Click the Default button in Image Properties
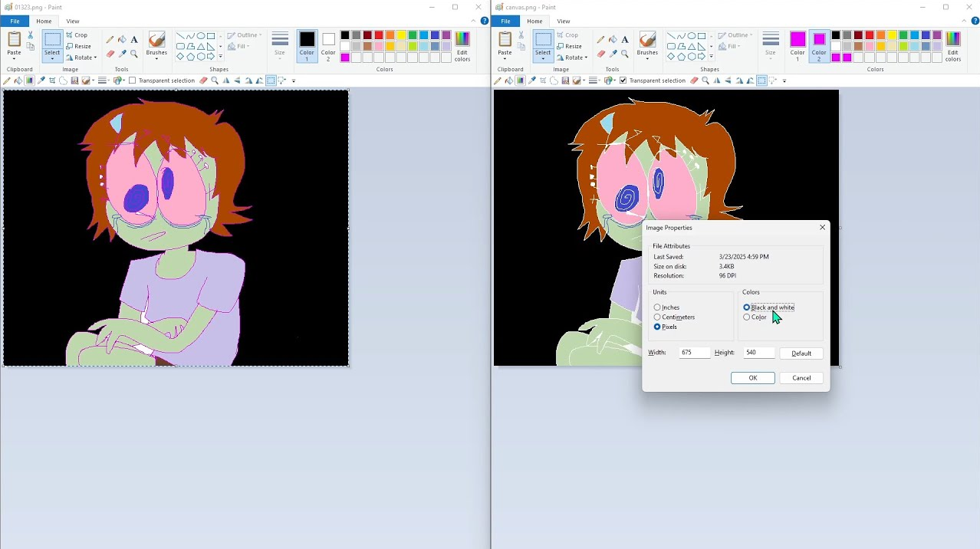 point(801,353)
